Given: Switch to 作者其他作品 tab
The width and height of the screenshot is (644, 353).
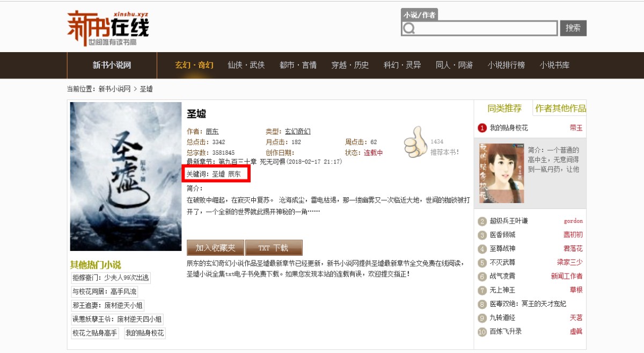Looking at the screenshot, I should 560,108.
